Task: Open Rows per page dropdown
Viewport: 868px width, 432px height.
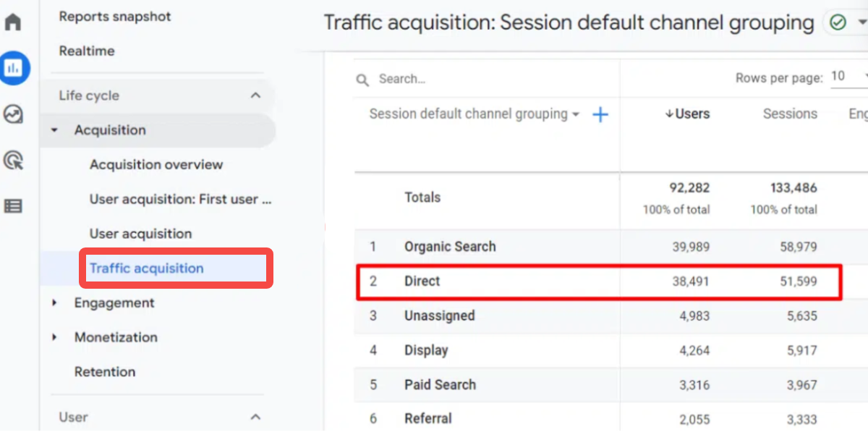Action: (850, 77)
